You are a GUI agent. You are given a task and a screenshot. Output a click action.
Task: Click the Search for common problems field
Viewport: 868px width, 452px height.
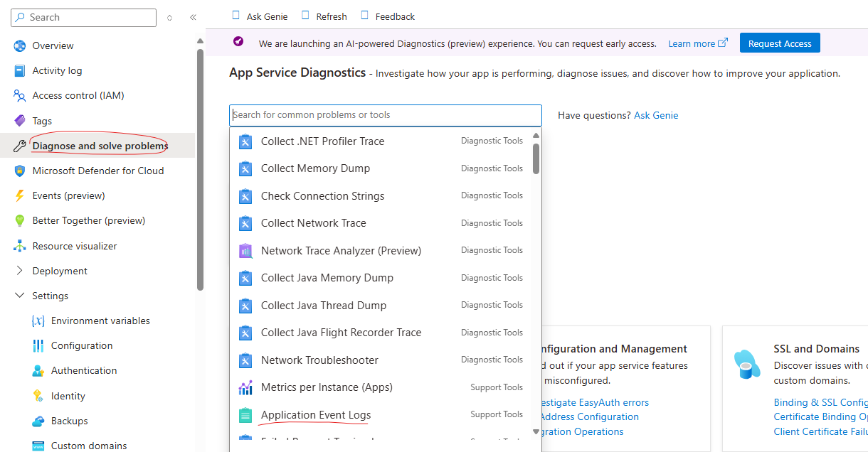pos(386,115)
